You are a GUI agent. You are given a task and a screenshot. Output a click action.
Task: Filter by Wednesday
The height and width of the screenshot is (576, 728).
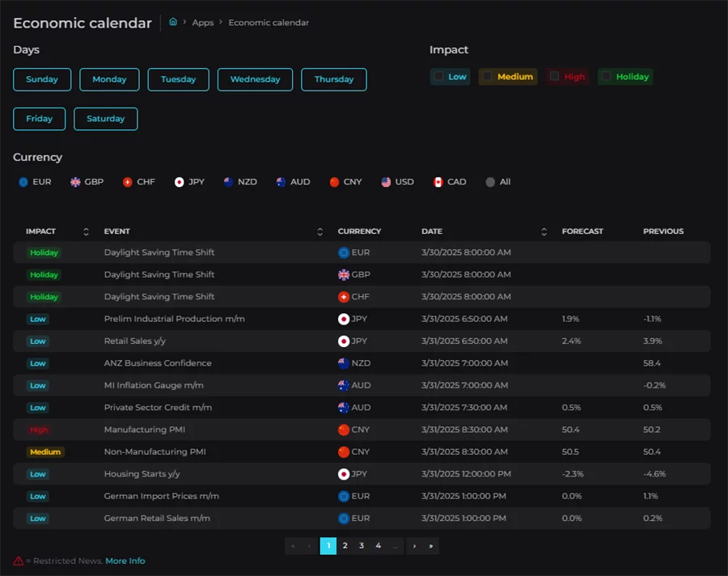pos(256,79)
